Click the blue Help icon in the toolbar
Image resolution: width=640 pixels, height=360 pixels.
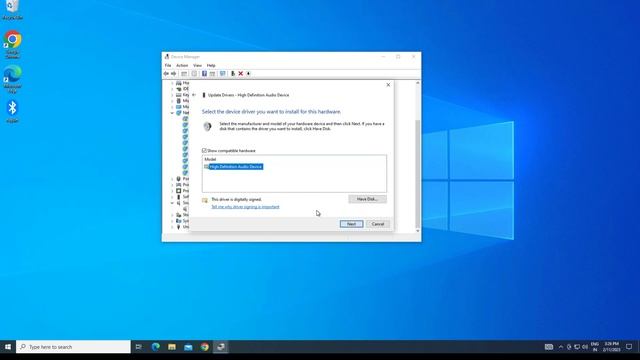[x=204, y=73]
